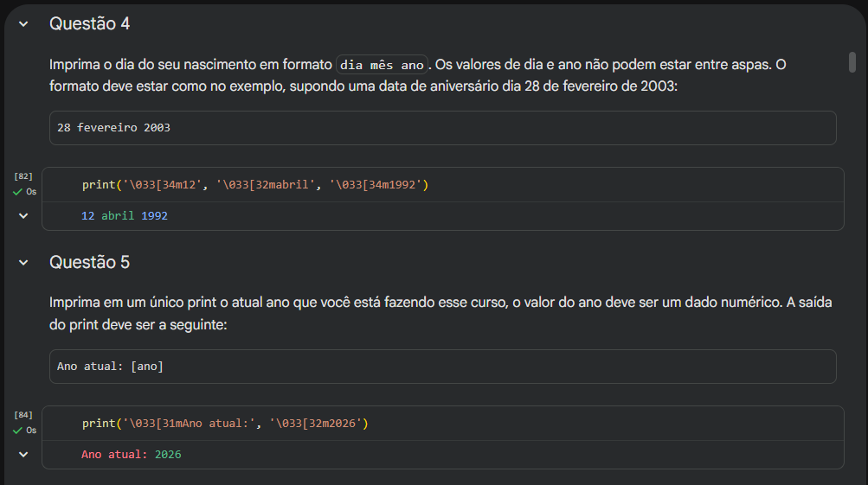The height and width of the screenshot is (485, 868).
Task: Select the example text Ano atual: [ano]
Action: point(110,366)
